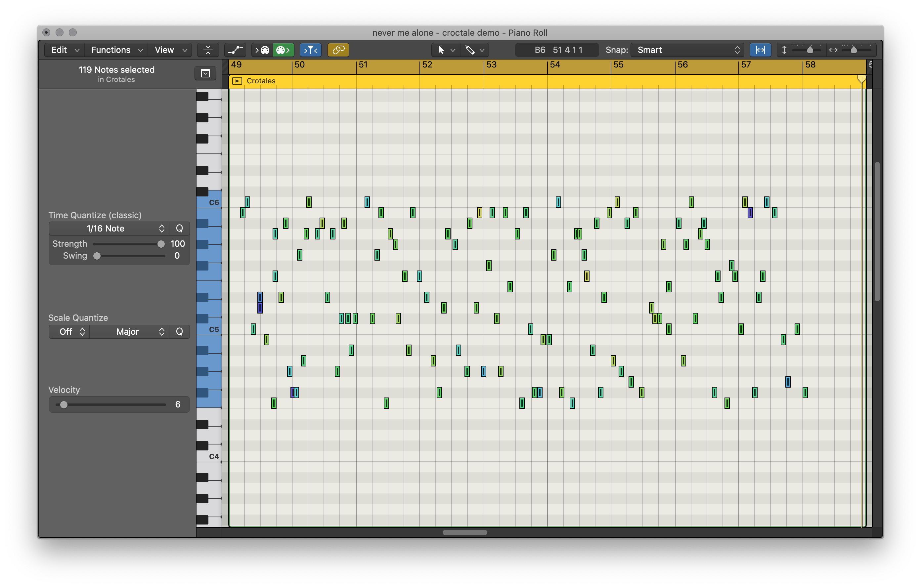The width and height of the screenshot is (921, 588).
Task: Toggle MIDI Out palette button
Action: coord(283,50)
